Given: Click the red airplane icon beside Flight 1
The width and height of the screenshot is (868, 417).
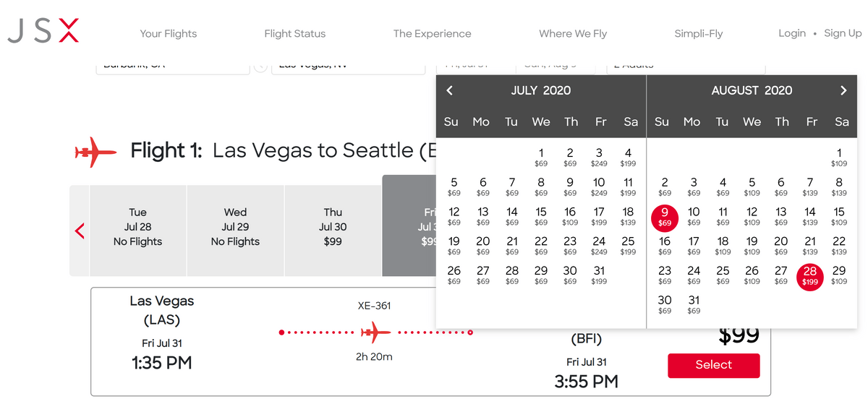Looking at the screenshot, I should coord(95,152).
